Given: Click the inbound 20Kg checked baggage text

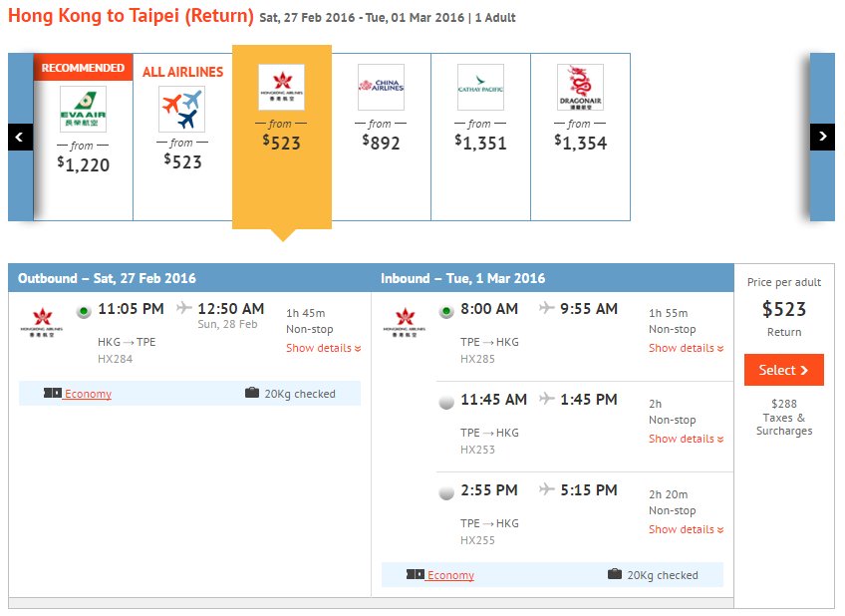Looking at the screenshot, I should [663, 575].
